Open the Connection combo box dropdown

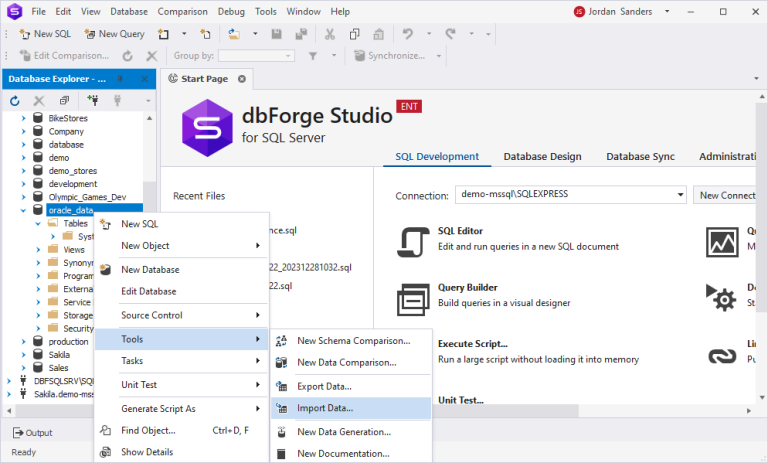coord(679,195)
